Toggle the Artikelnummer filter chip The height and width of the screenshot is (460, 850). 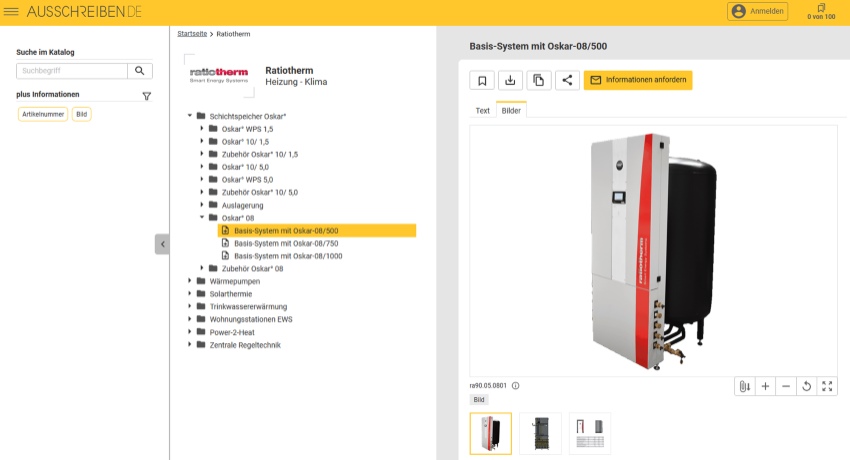tap(43, 114)
